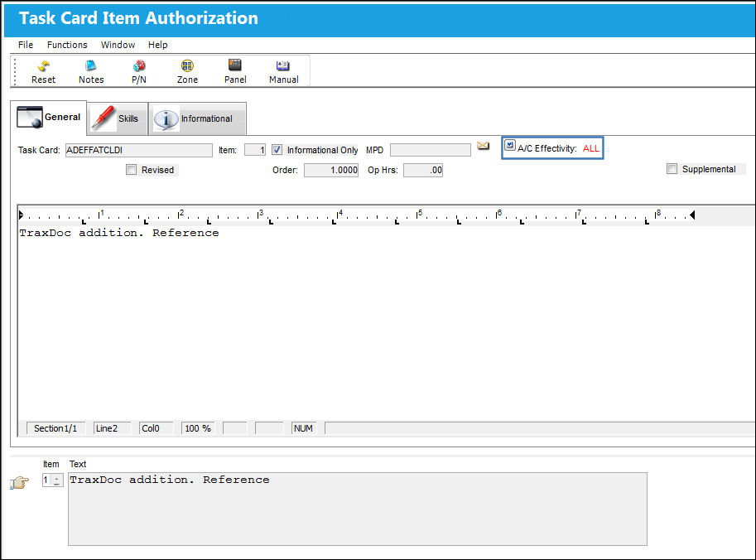Click the Section1/1 status bar entry
756x560 pixels.
click(55, 428)
